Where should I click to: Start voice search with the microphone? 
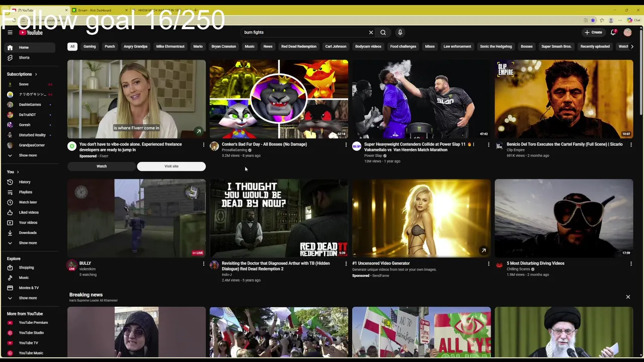pyautogui.click(x=400, y=32)
